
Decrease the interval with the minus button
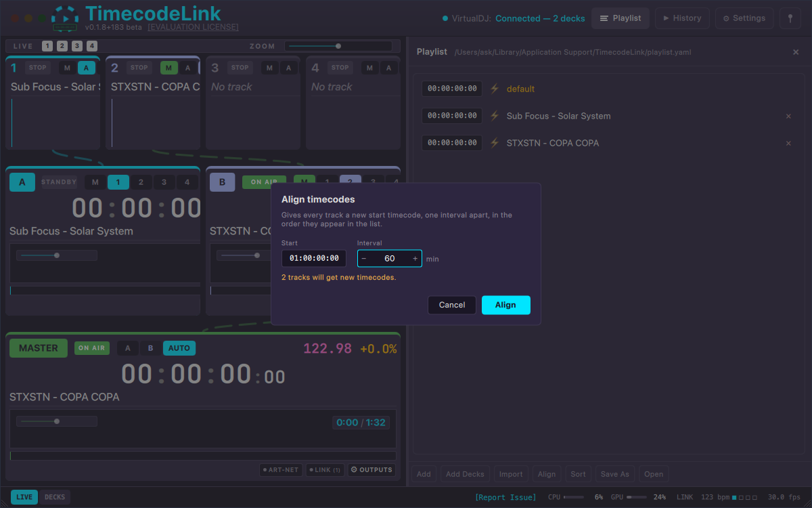(364, 259)
